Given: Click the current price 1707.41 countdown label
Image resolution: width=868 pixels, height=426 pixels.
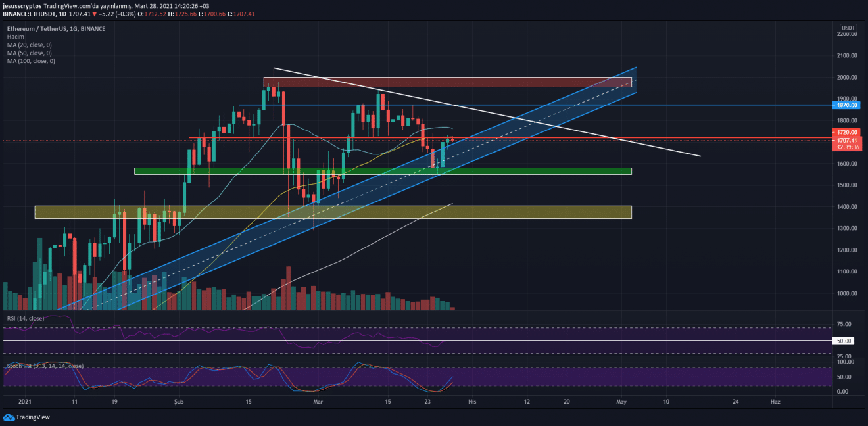Looking at the screenshot, I should pos(848,143).
